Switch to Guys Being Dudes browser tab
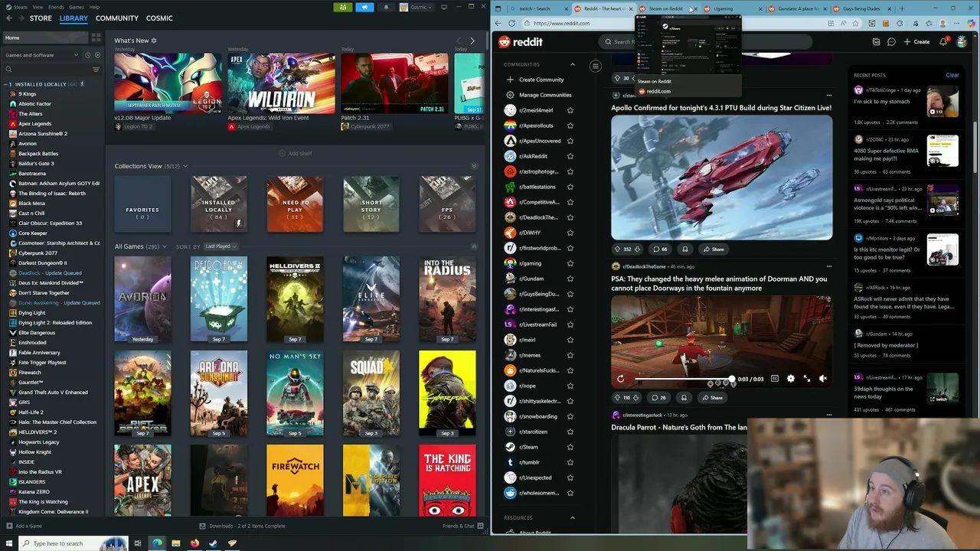The height and width of the screenshot is (551, 980). pos(864,8)
